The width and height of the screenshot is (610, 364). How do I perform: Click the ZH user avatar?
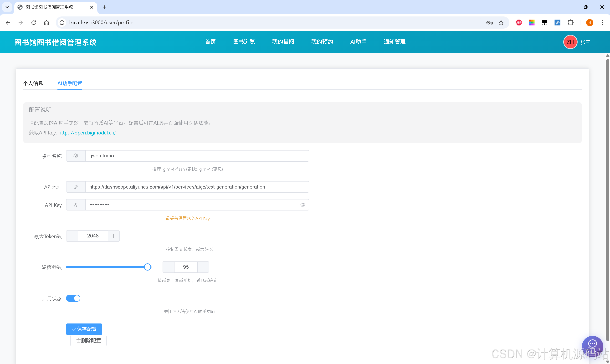tap(570, 42)
